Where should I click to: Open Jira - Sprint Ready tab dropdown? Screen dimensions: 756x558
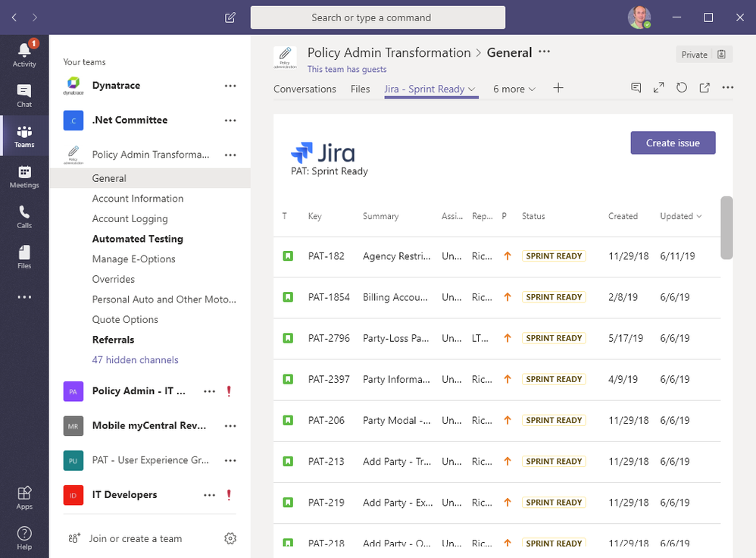coord(472,89)
